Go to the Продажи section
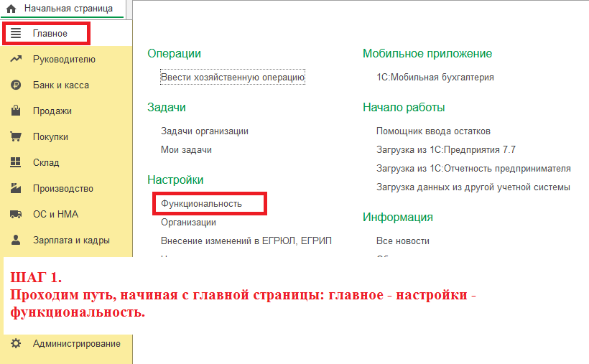The image size is (589, 364). [67, 111]
